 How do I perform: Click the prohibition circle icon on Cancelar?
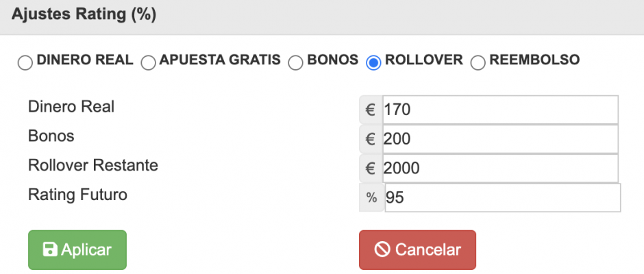pyautogui.click(x=382, y=250)
